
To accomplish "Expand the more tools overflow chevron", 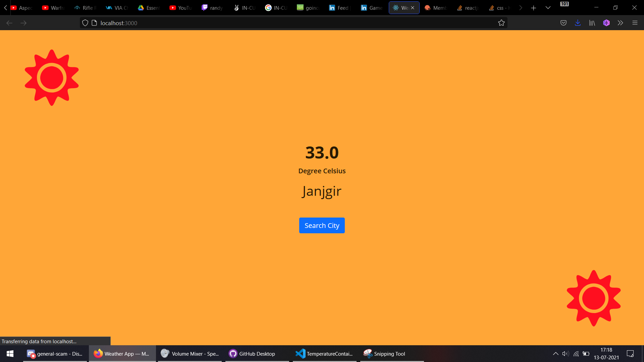I will (620, 23).
